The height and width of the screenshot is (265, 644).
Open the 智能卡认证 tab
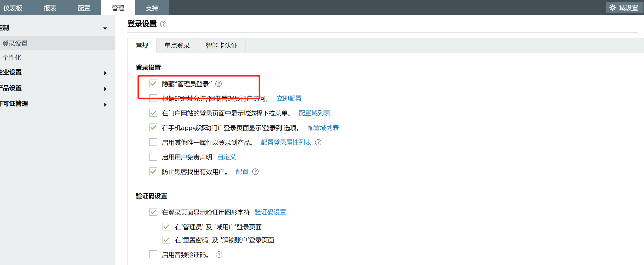coord(221,46)
